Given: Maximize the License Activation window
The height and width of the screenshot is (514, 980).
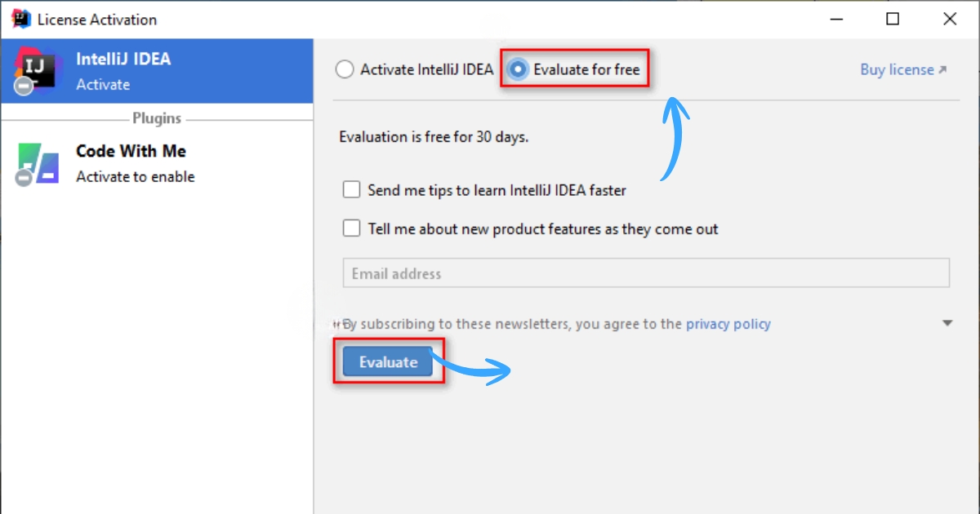Looking at the screenshot, I should pos(893,20).
